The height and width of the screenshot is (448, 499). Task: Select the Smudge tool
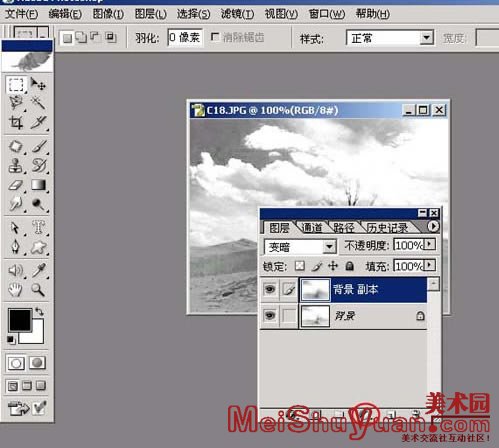(16, 204)
